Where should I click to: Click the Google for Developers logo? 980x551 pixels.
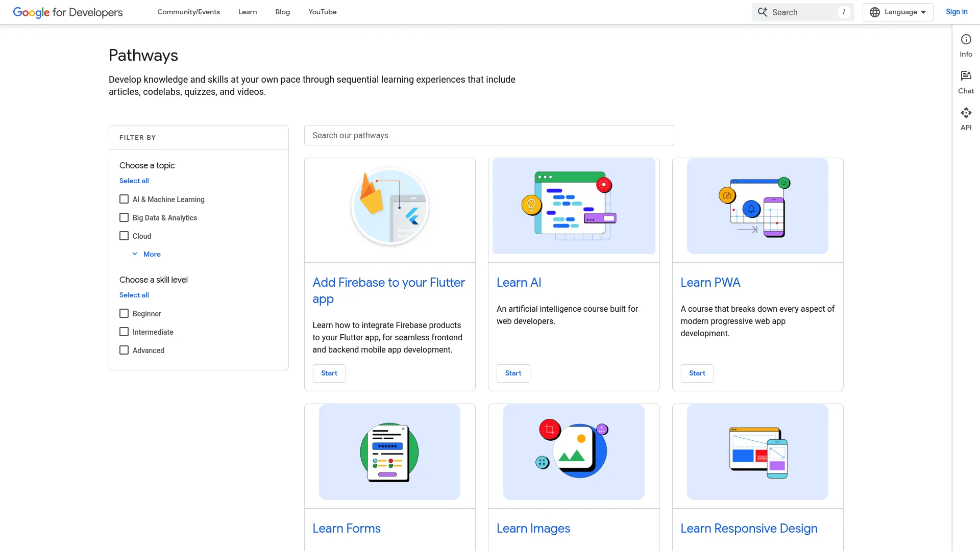point(68,12)
